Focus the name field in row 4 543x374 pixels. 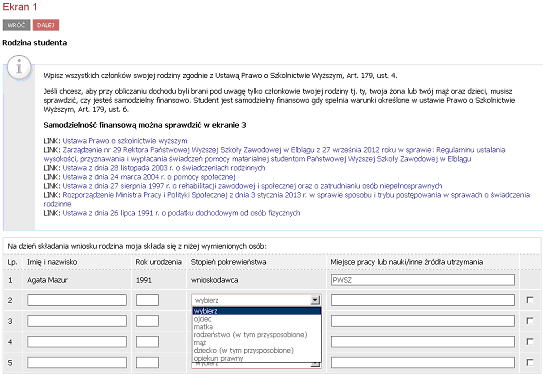click(x=77, y=342)
